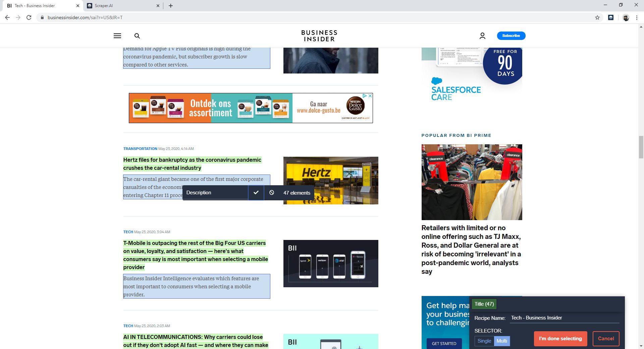The height and width of the screenshot is (349, 644).
Task: Reload the page with the refresh icon
Action: (x=29, y=17)
